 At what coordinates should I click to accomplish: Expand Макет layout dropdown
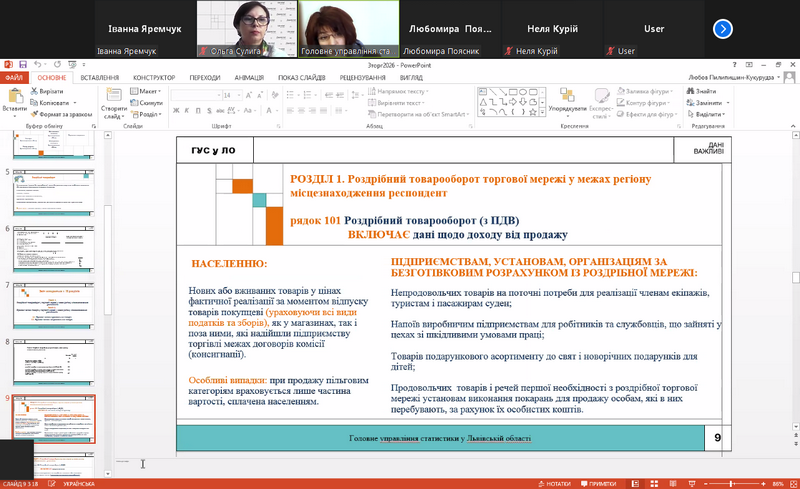(146, 91)
